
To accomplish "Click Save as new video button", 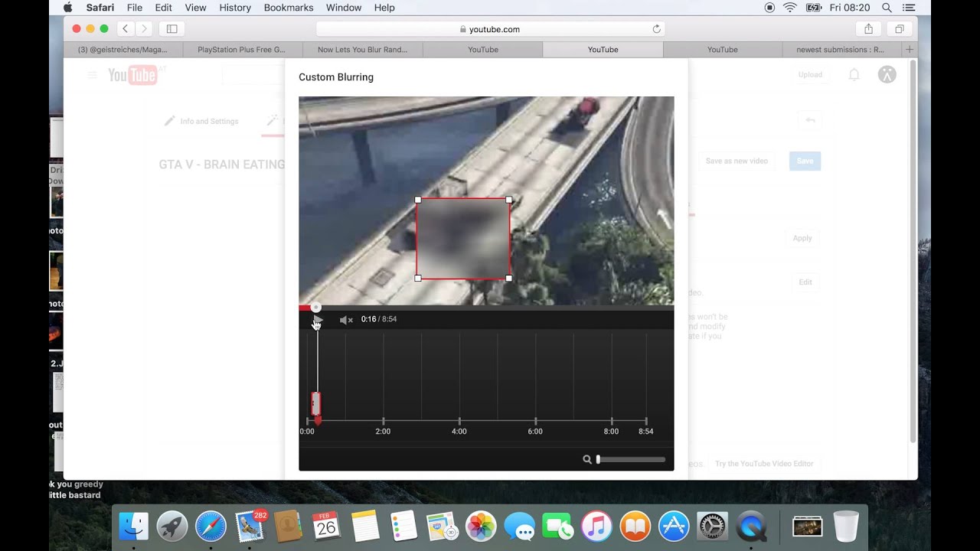I will [x=737, y=161].
